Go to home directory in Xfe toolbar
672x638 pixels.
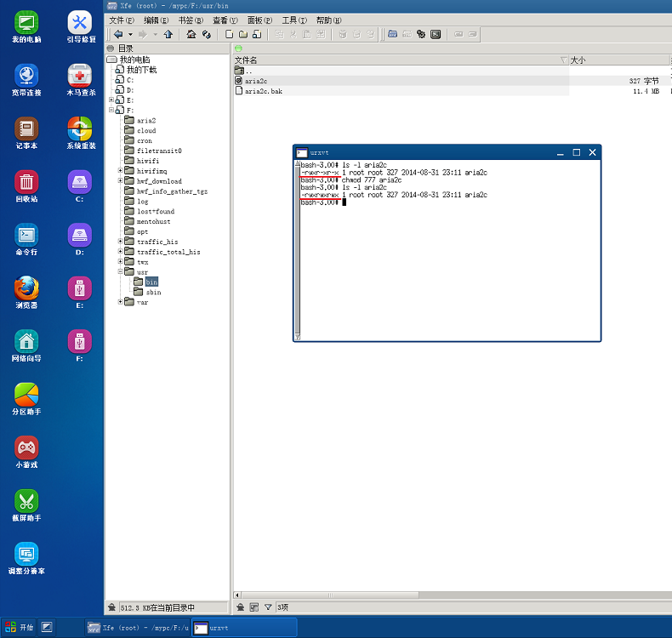pos(191,34)
